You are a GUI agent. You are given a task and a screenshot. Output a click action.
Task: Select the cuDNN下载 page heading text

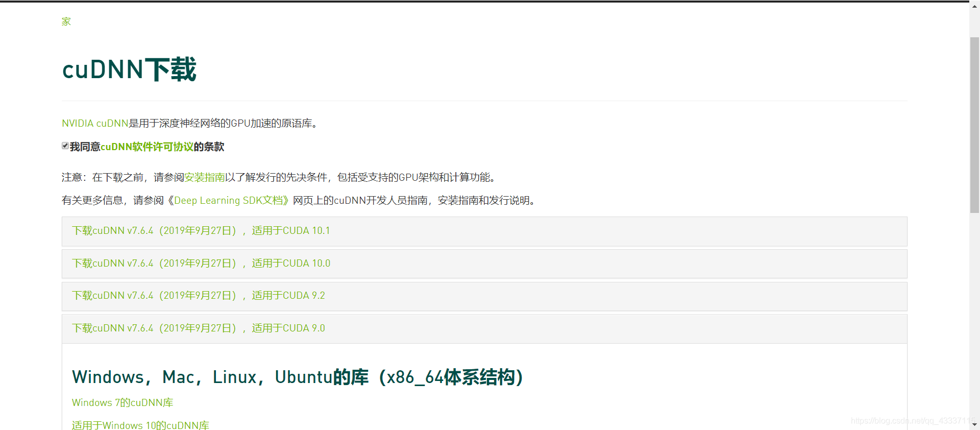[129, 69]
